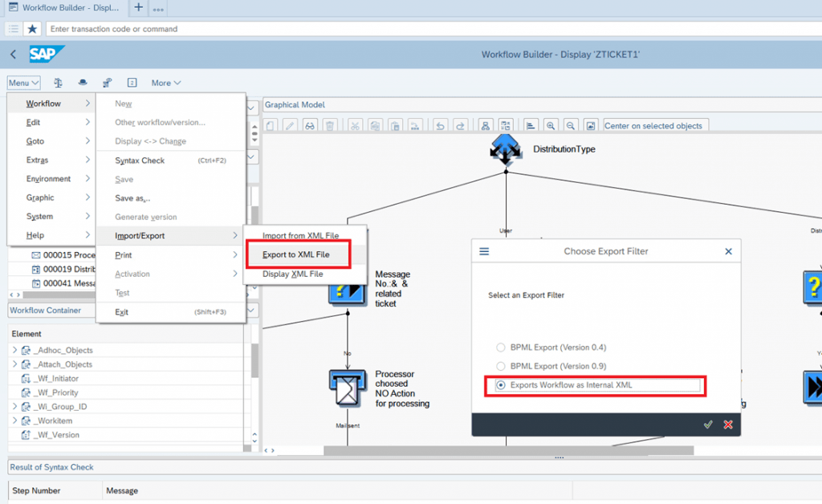Click the align-left icon in graphic toolbar
Image resolution: width=822 pixels, height=504 pixels.
click(x=531, y=126)
